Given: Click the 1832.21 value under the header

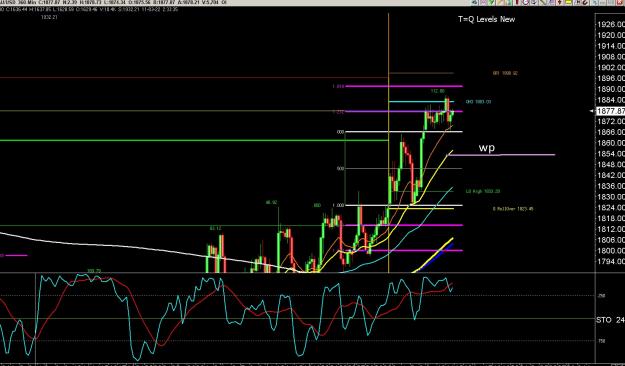Looking at the screenshot, I should tap(49, 17).
